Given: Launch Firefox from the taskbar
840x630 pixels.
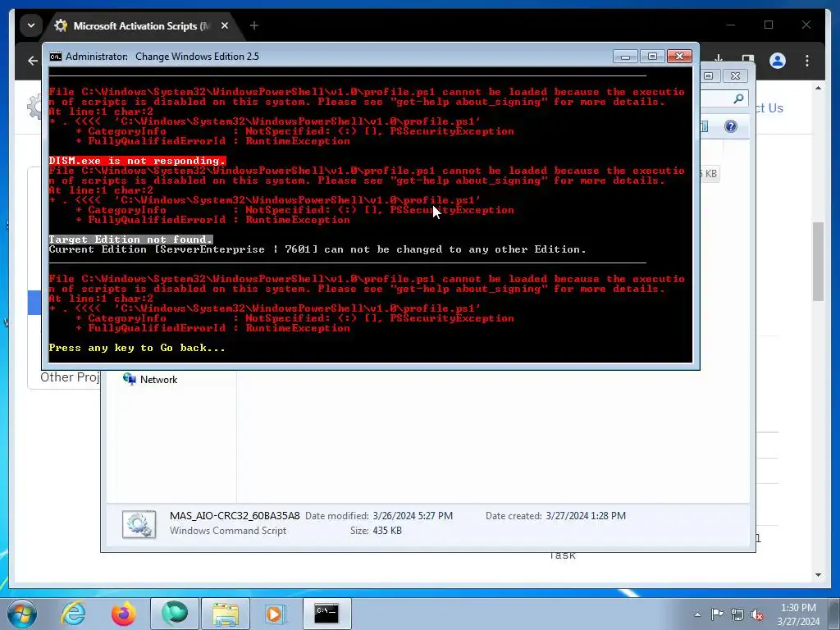Looking at the screenshot, I should tap(124, 614).
